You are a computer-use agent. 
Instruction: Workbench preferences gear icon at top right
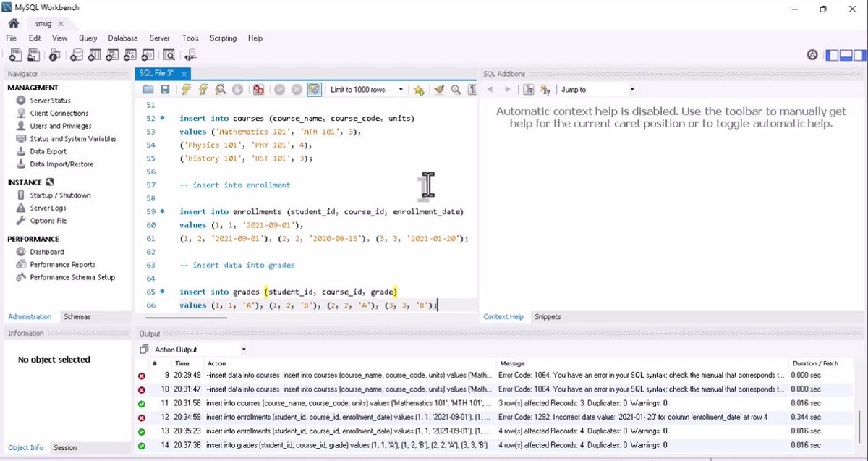point(812,54)
